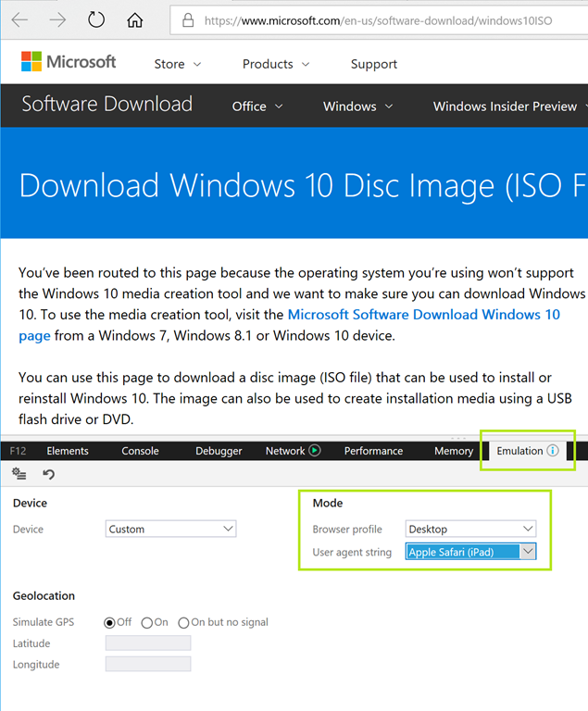Image resolution: width=588 pixels, height=711 pixels.
Task: Reset emulation settings with undo arrow icon
Action: coord(49,474)
